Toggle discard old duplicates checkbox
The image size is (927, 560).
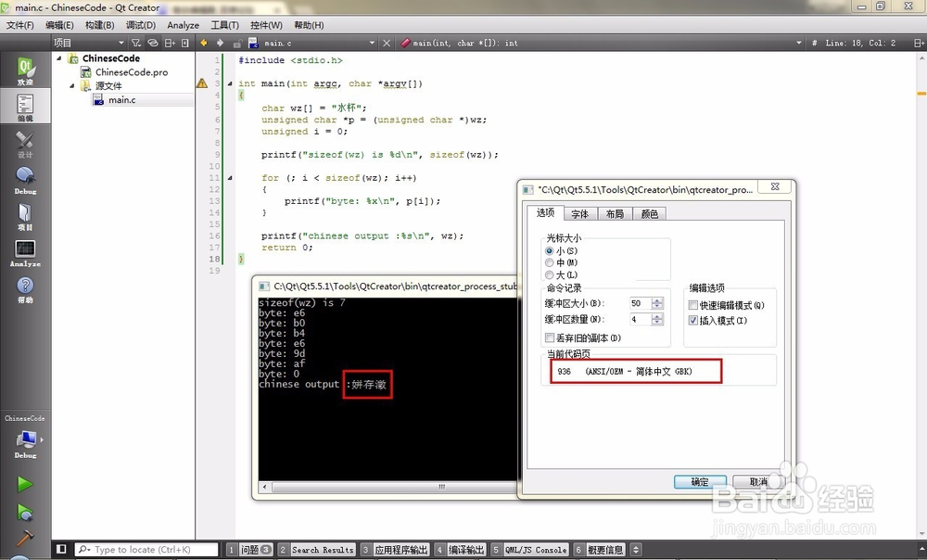[549, 337]
